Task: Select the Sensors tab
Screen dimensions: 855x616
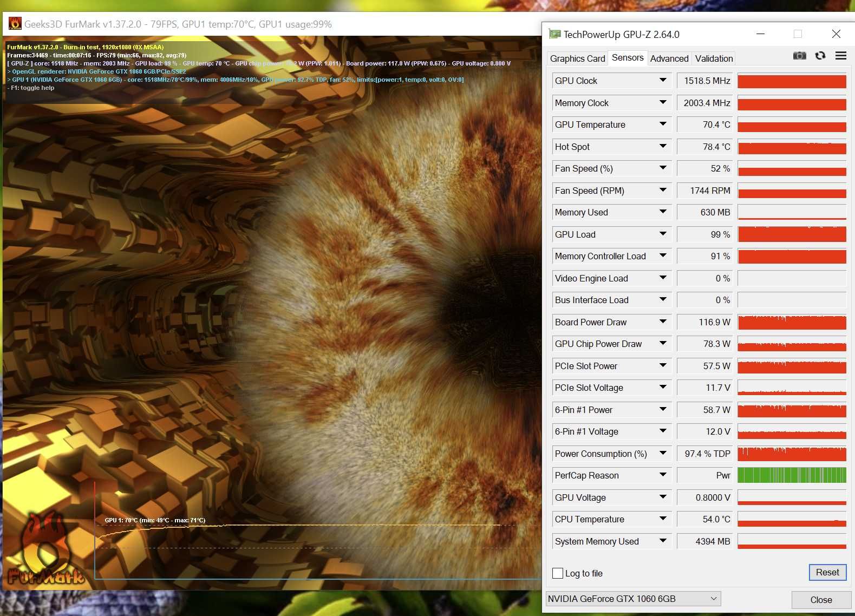Action: tap(628, 57)
